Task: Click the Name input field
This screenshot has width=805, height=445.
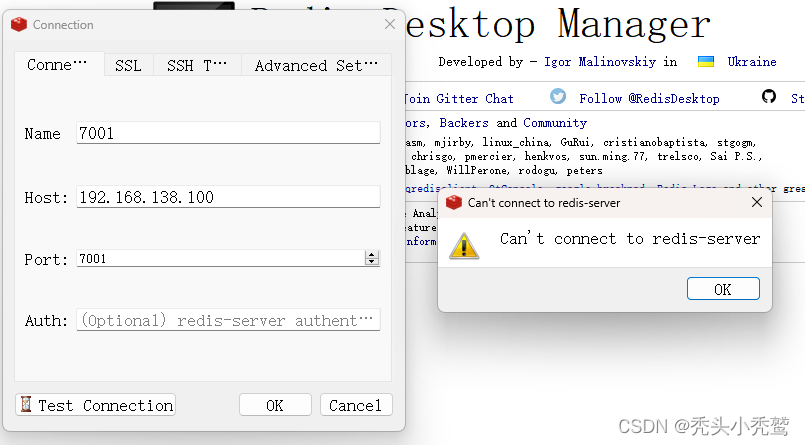Action: (x=228, y=133)
